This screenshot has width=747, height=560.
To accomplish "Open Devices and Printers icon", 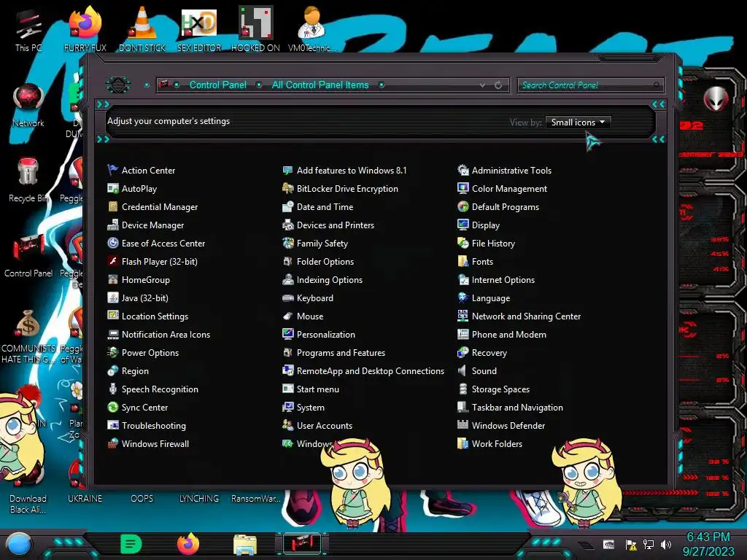I will click(x=287, y=225).
